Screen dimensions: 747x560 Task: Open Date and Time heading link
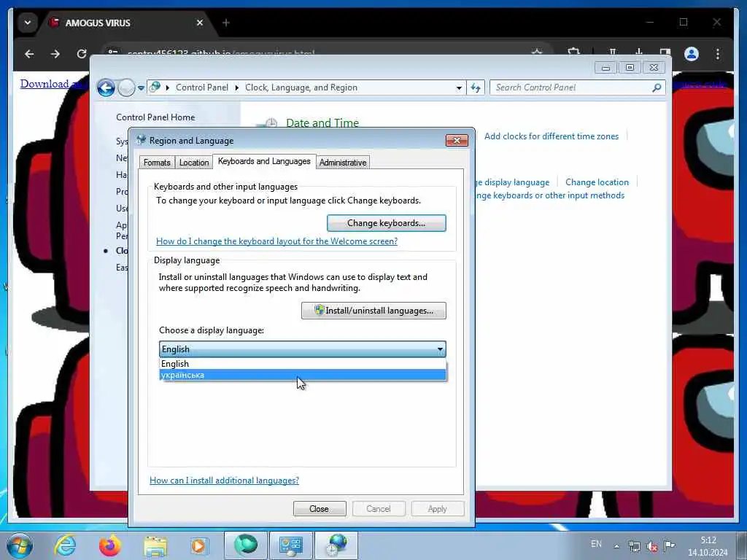[x=322, y=122]
